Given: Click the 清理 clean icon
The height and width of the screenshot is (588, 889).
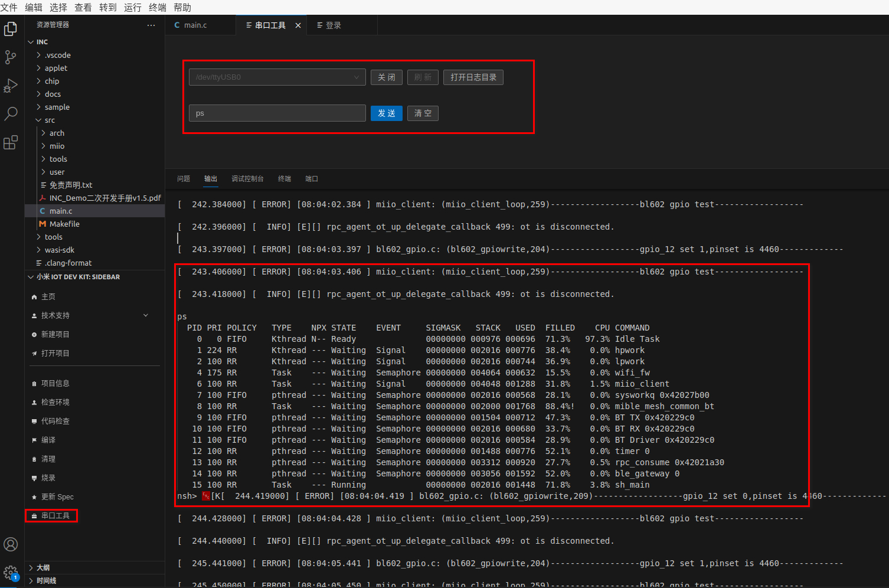Looking at the screenshot, I should [34, 459].
